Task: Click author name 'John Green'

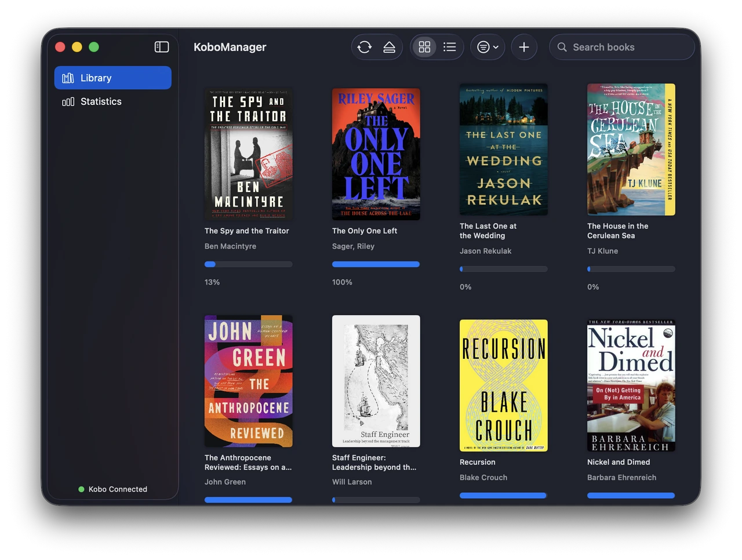Action: (225, 482)
